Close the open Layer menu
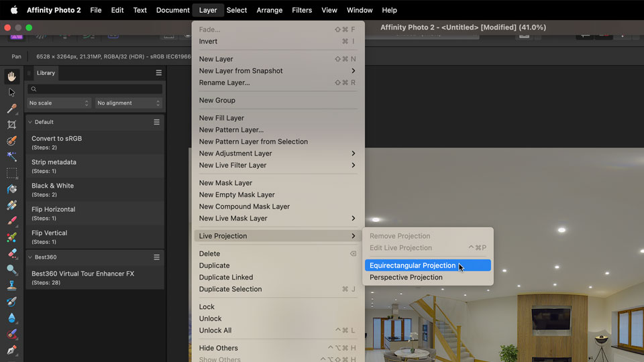The image size is (644, 362). coord(208,10)
